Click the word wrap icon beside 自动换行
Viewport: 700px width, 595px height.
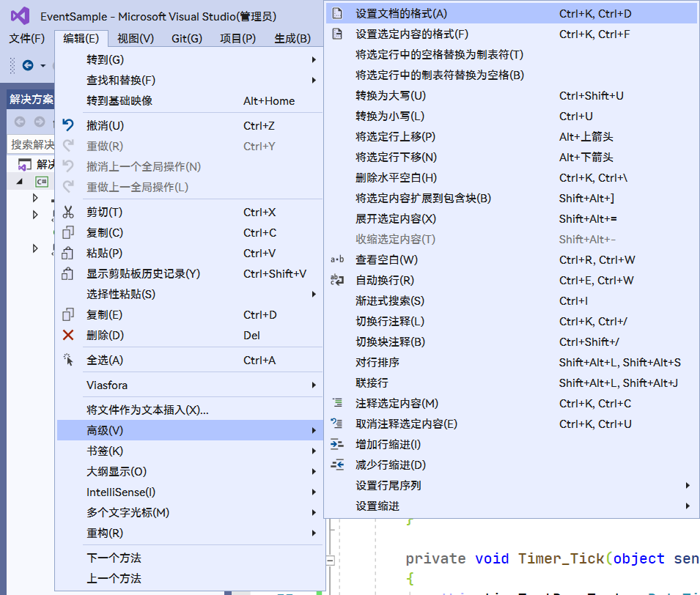[x=337, y=280]
